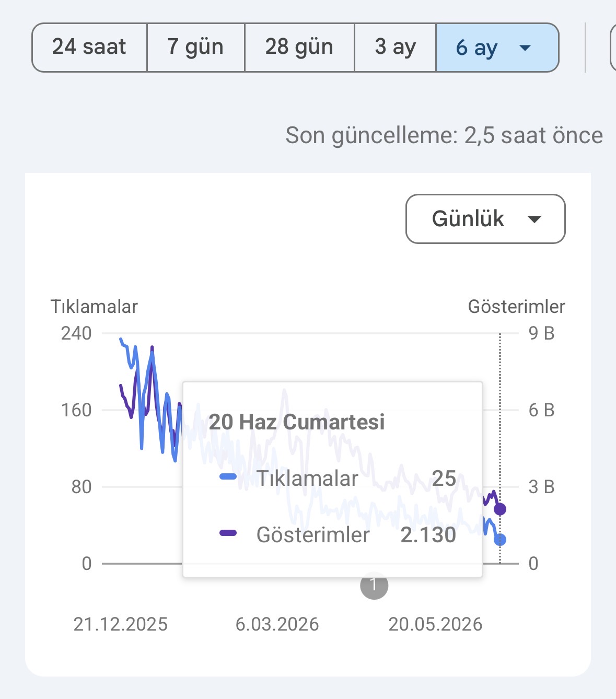Click the Gösterimler axis label
This screenshot has height=699, width=616.
(516, 307)
